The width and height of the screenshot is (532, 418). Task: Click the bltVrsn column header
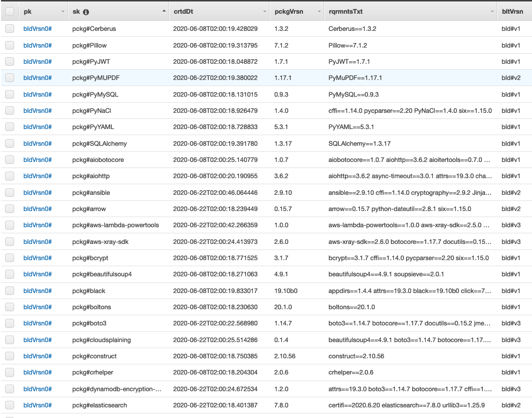click(x=512, y=12)
